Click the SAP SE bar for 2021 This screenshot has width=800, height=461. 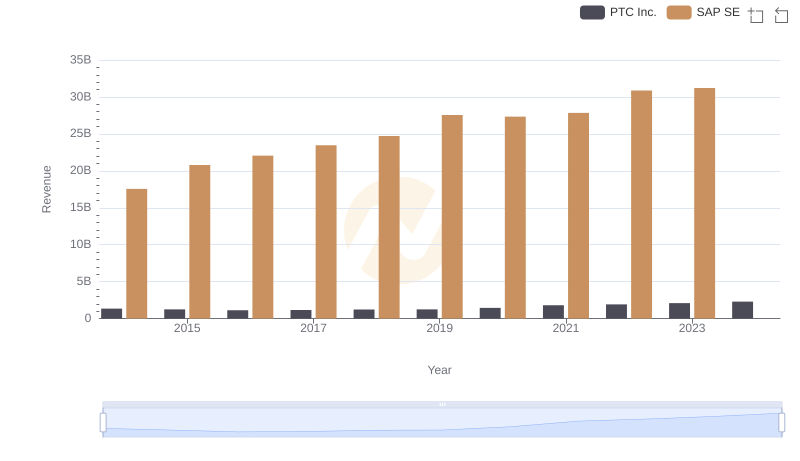coord(579,216)
